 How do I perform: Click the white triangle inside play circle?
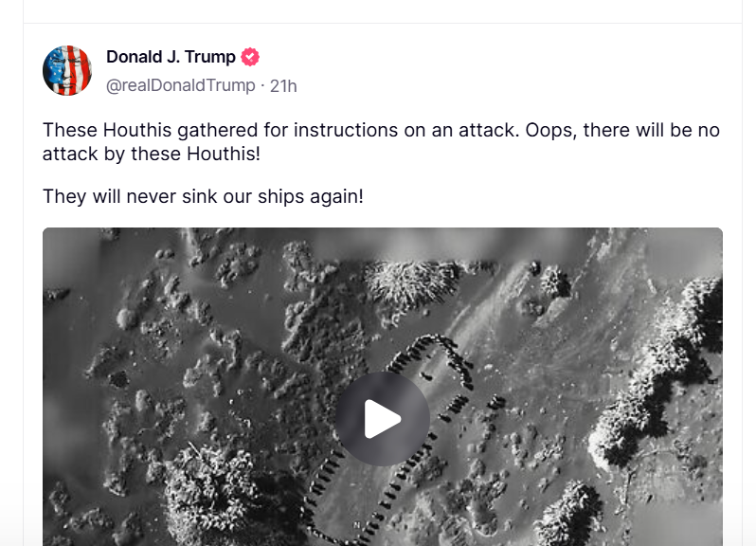tap(381, 419)
